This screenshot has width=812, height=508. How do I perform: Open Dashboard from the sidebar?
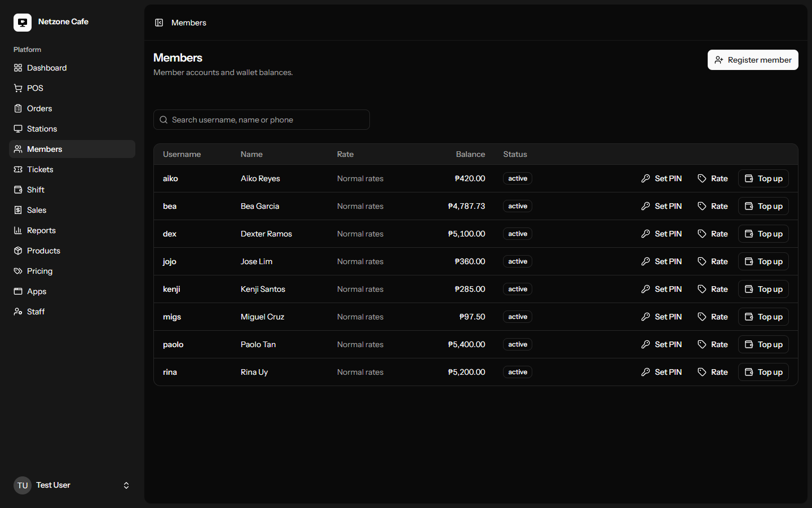(x=72, y=68)
